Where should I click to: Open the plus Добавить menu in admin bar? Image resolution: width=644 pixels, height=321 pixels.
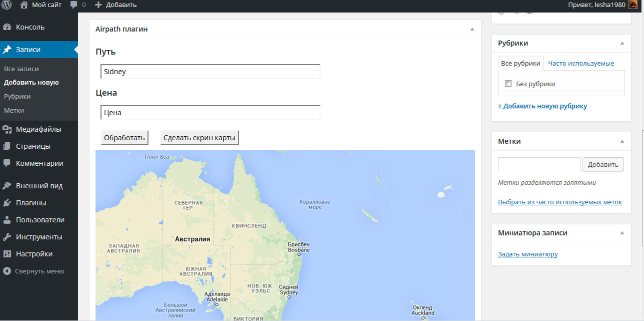pos(115,5)
